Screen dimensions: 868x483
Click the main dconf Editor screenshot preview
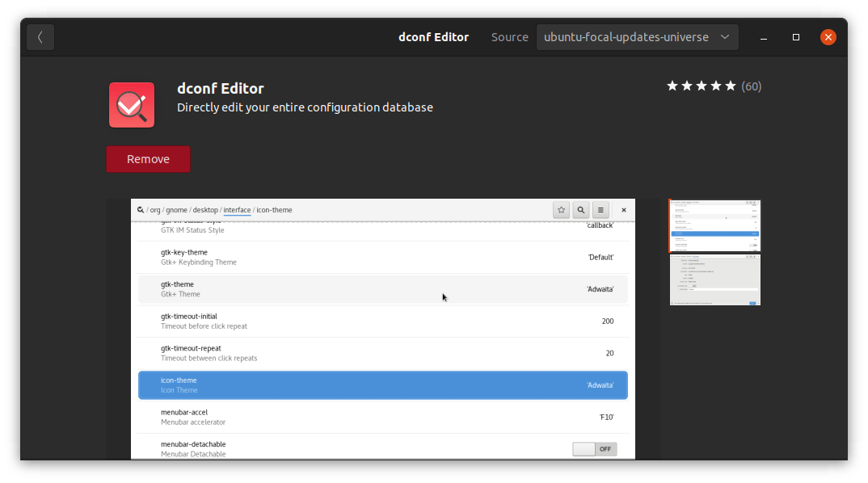tap(383, 330)
